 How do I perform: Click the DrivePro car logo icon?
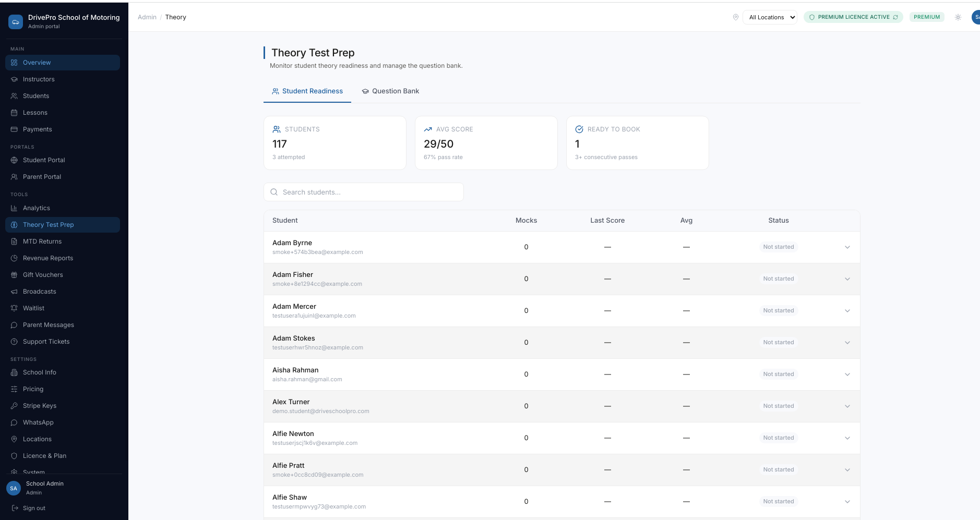16,22
